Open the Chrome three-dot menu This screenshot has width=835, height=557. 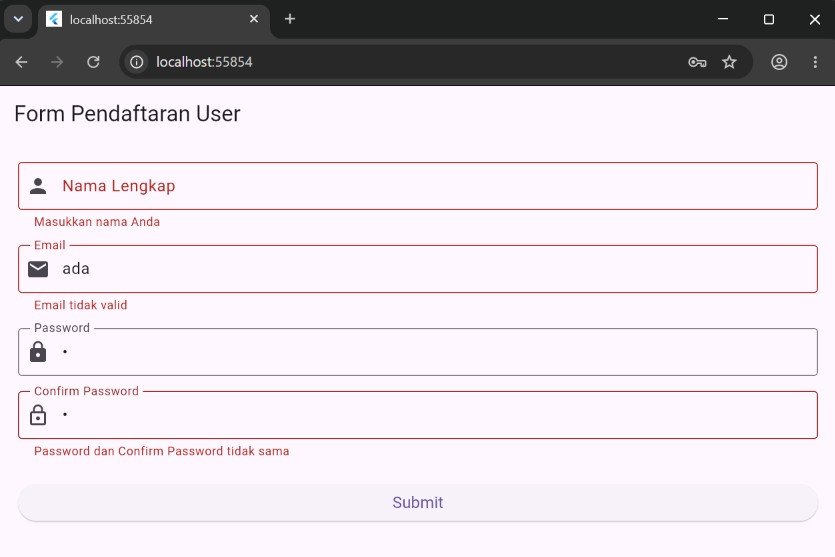(815, 62)
